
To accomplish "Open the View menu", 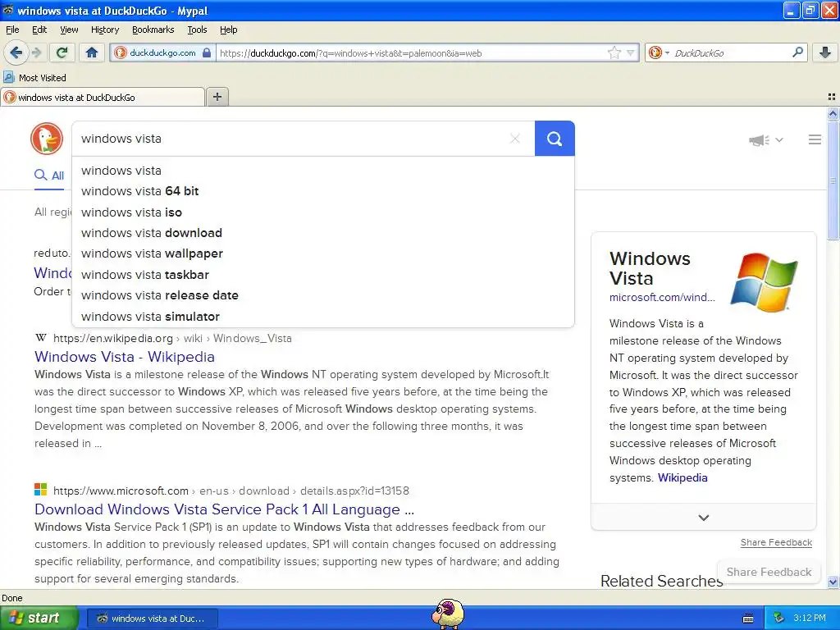I will [69, 30].
